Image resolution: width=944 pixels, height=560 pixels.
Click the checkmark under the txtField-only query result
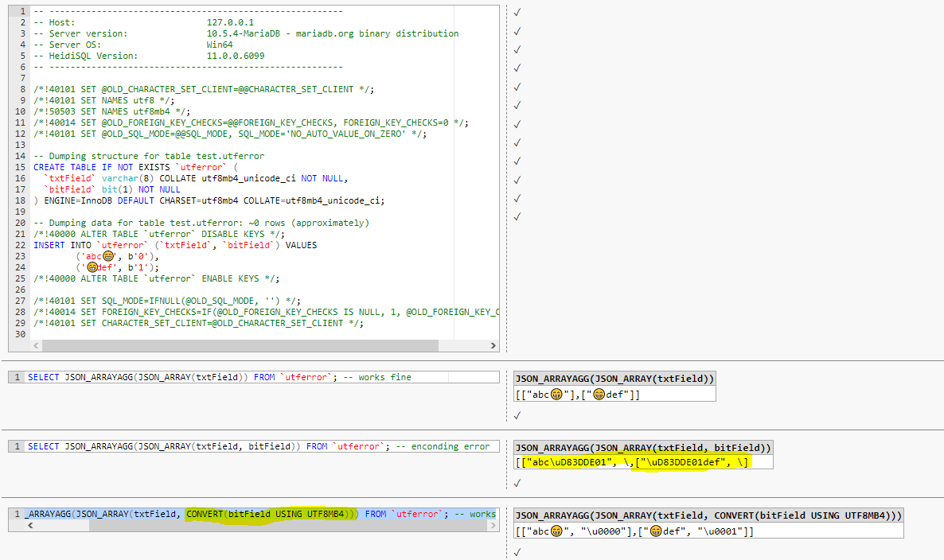517,415
